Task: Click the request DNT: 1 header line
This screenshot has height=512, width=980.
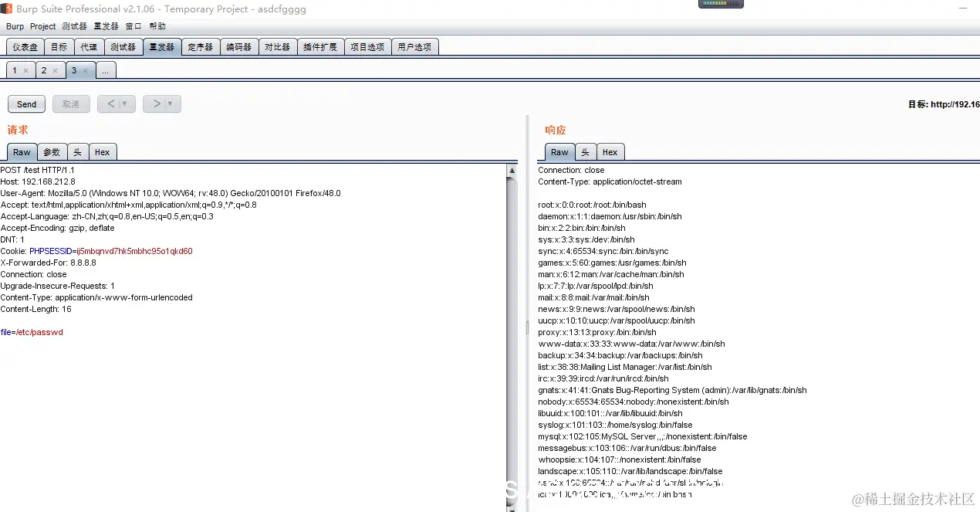Action: (x=12, y=239)
